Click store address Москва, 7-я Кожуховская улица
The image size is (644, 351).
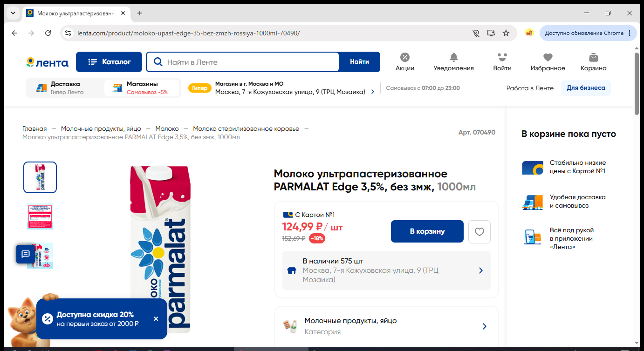(290, 92)
